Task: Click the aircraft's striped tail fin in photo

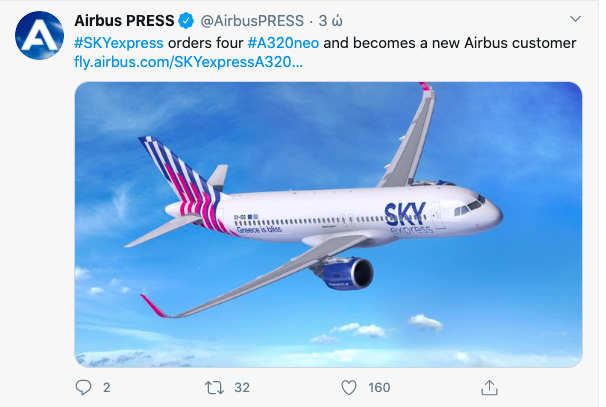Action: click(180, 180)
